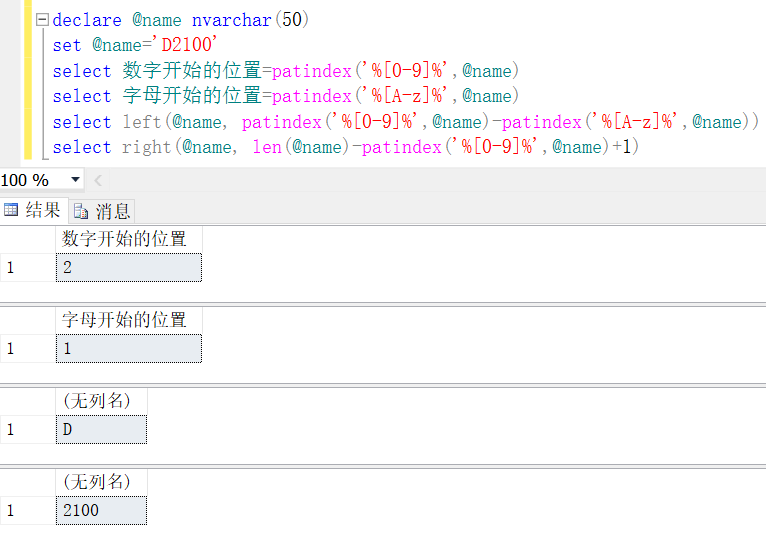Click the results grid icon on 结果 tab
Screen dimensions: 766x540
[11, 210]
